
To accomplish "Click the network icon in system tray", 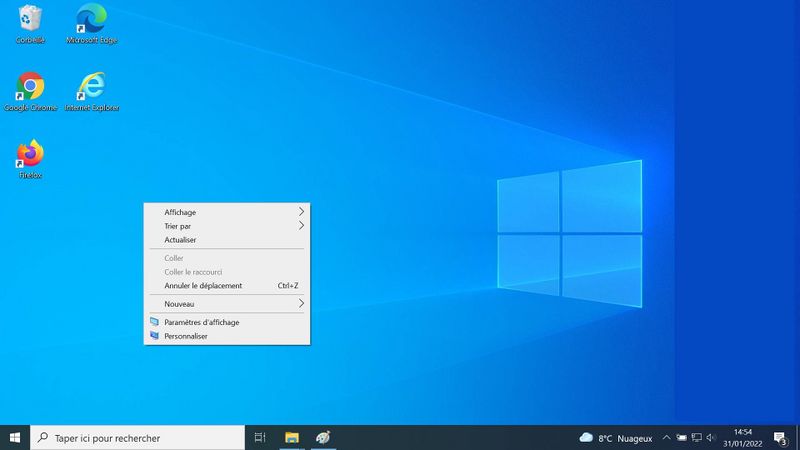I will click(696, 438).
